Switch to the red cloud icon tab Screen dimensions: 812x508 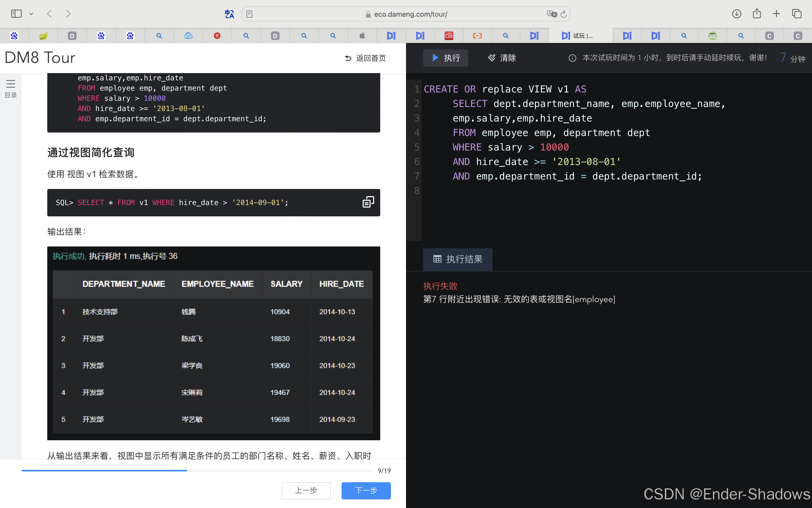point(449,35)
